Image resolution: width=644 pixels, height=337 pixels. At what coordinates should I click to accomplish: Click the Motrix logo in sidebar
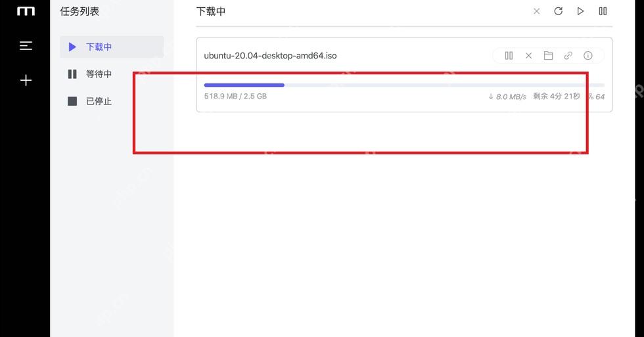click(26, 11)
